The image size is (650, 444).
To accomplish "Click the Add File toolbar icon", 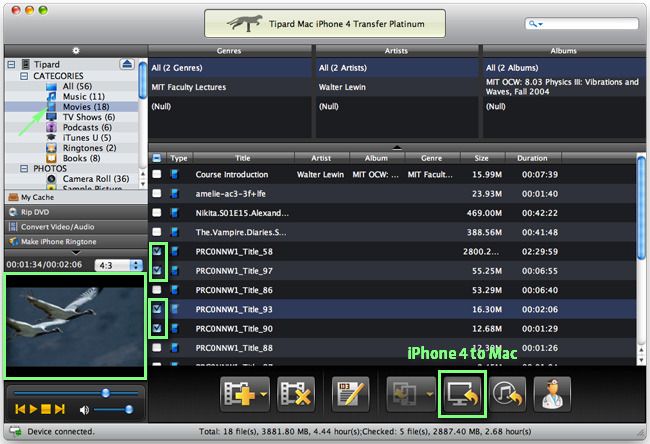I will coord(239,394).
